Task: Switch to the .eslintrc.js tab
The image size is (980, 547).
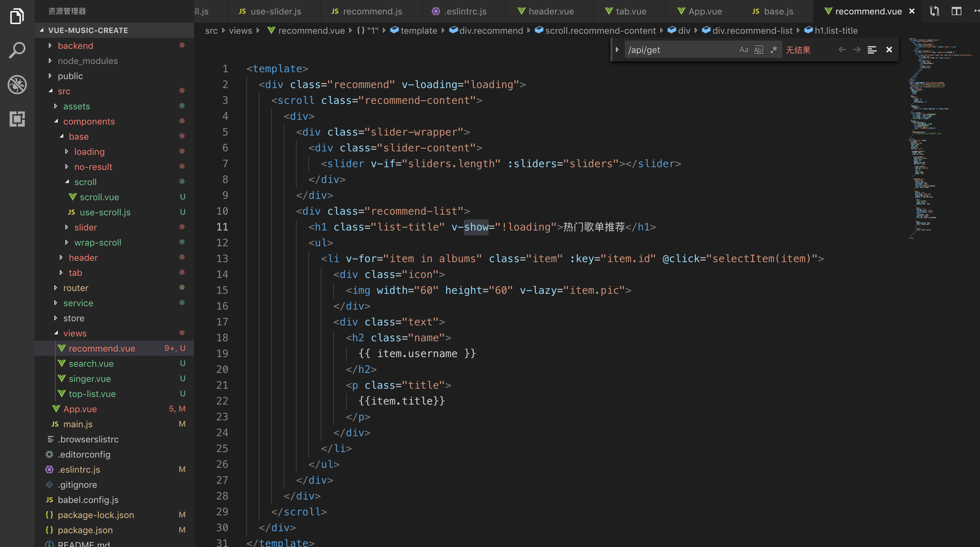Action: (x=465, y=11)
